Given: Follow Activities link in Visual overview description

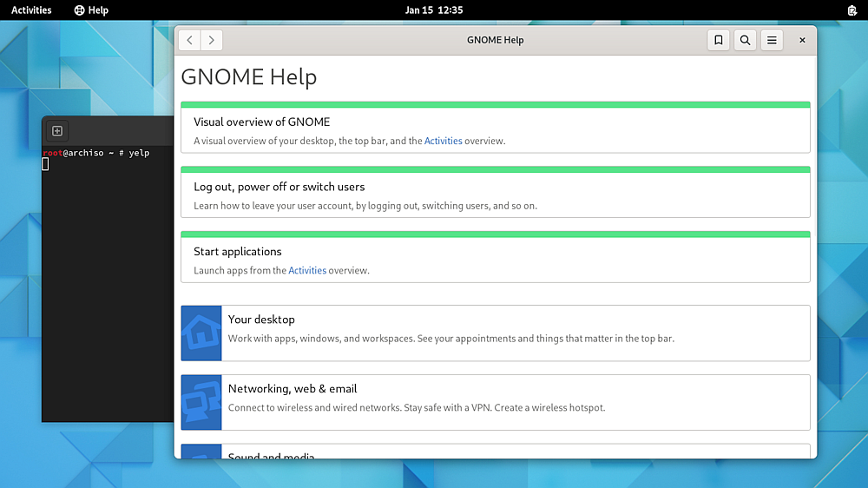Looking at the screenshot, I should pyautogui.click(x=443, y=141).
